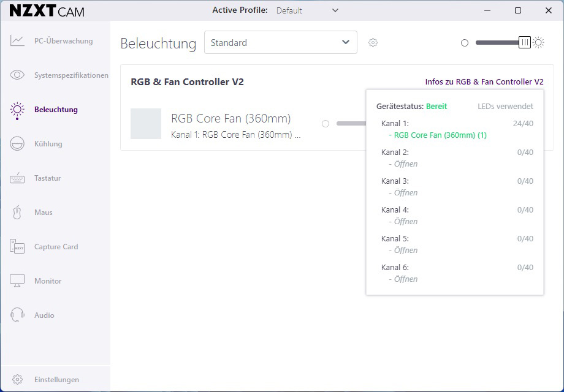The height and width of the screenshot is (392, 564).
Task: Click the full brightness sun icon
Action: (538, 43)
